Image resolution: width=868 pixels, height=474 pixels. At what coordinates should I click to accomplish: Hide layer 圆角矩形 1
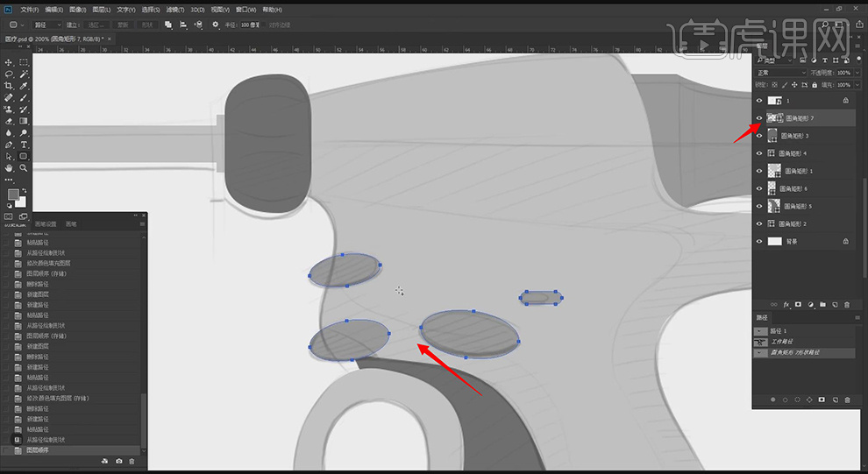[x=759, y=171]
